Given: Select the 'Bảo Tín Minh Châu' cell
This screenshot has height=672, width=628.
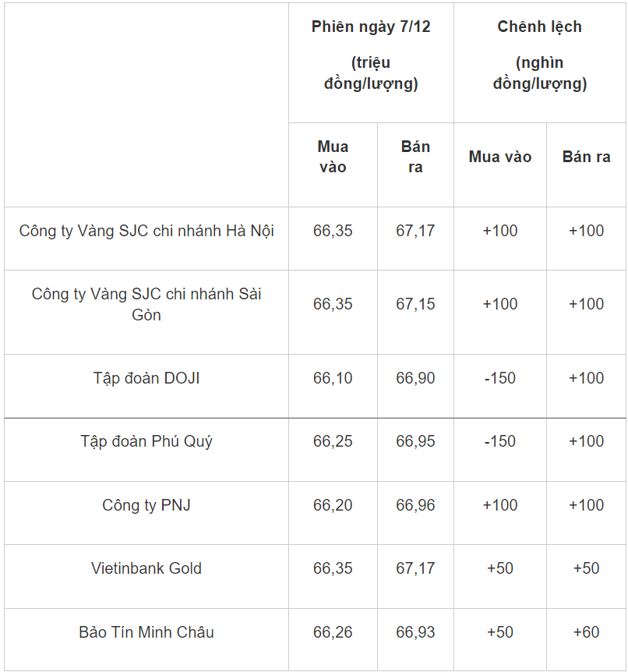Looking at the screenshot, I should coord(146,631).
